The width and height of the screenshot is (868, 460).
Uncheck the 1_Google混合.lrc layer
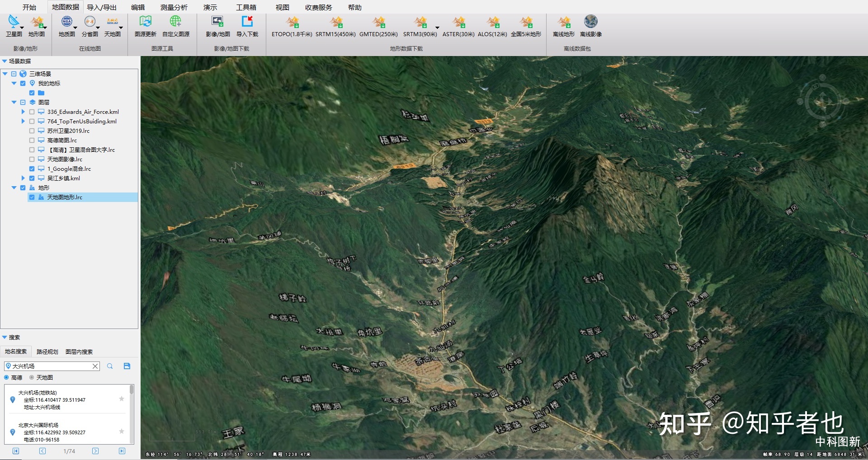32,169
